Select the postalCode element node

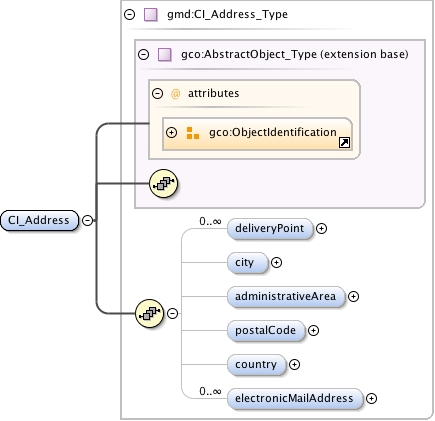pos(266,330)
